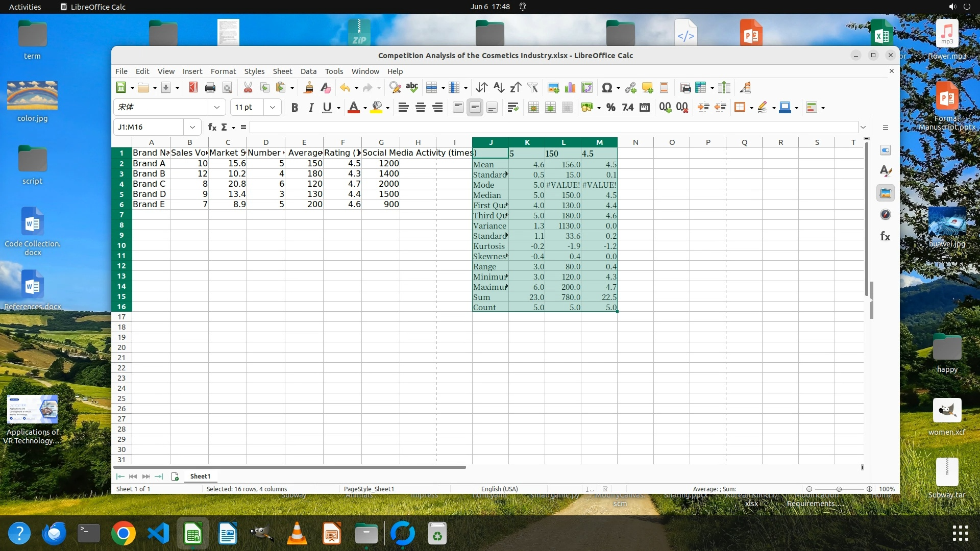Image resolution: width=980 pixels, height=551 pixels.
Task: Click the AutoFilter funnel icon
Action: click(532, 88)
